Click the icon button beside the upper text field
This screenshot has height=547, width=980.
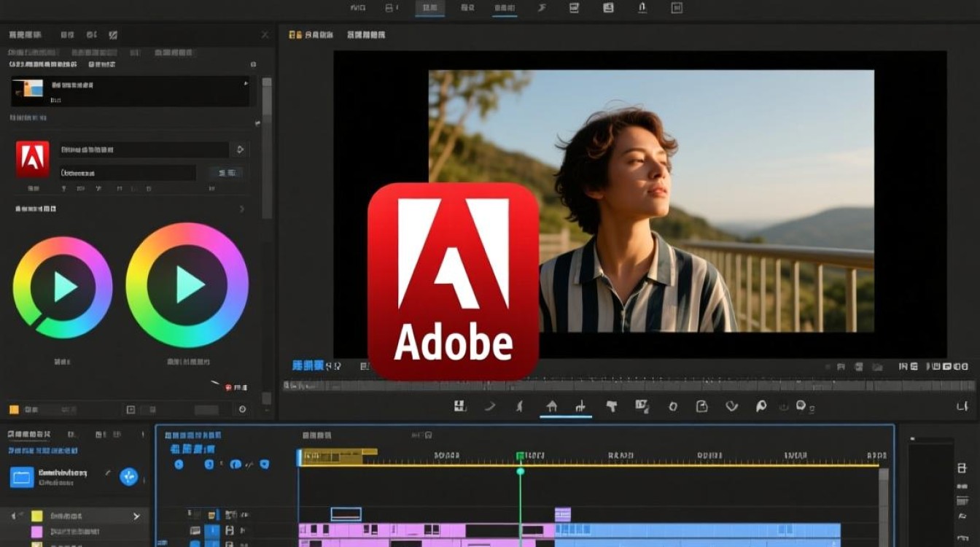coord(239,150)
